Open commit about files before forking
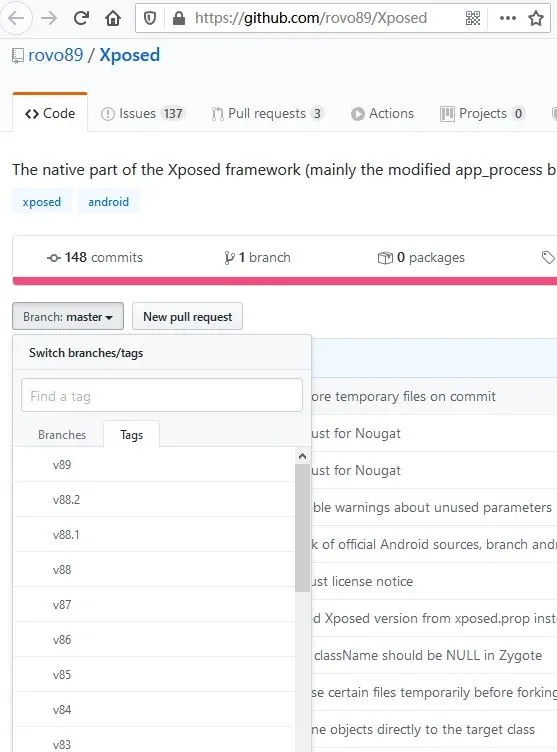Image resolution: width=557 pixels, height=752 pixels. click(434, 692)
